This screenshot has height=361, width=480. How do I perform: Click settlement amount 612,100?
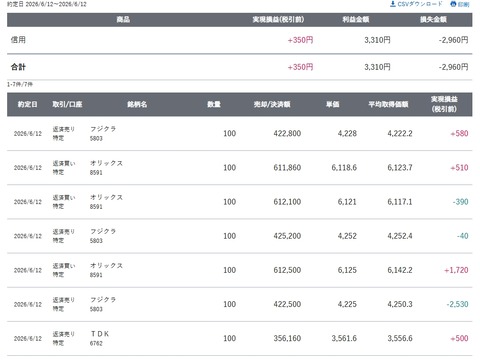click(x=287, y=202)
